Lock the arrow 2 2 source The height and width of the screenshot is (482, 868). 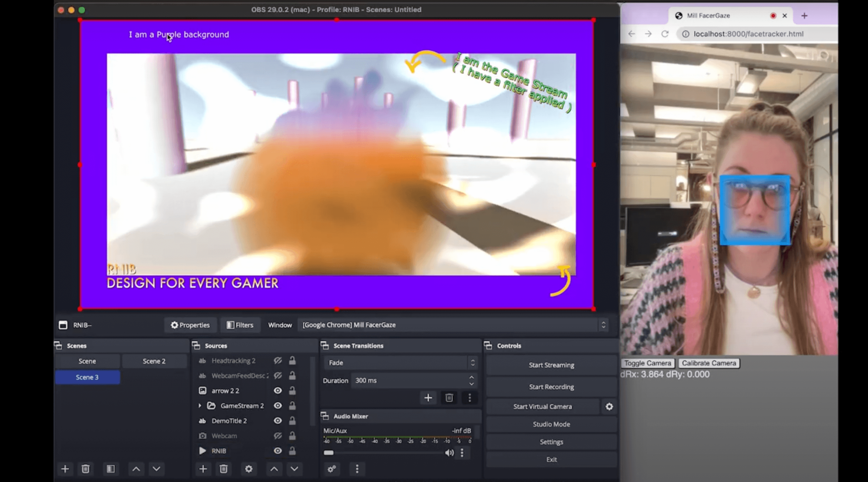(292, 391)
